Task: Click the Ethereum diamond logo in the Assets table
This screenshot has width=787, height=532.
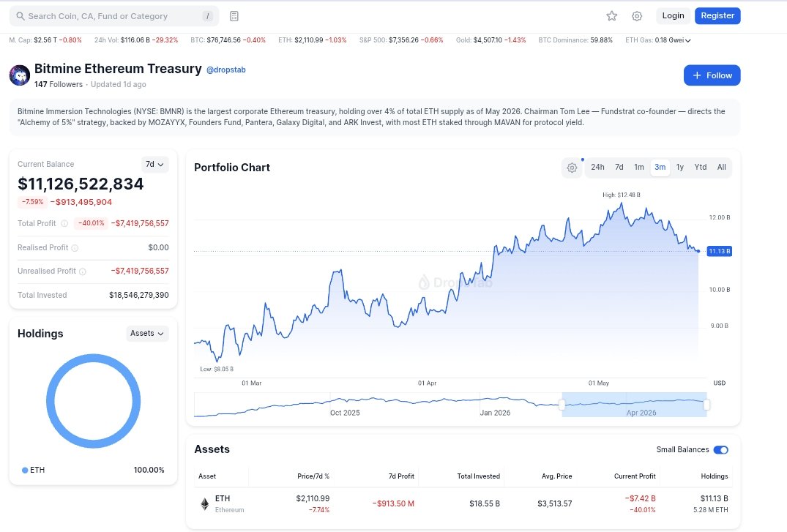Action: (x=205, y=504)
